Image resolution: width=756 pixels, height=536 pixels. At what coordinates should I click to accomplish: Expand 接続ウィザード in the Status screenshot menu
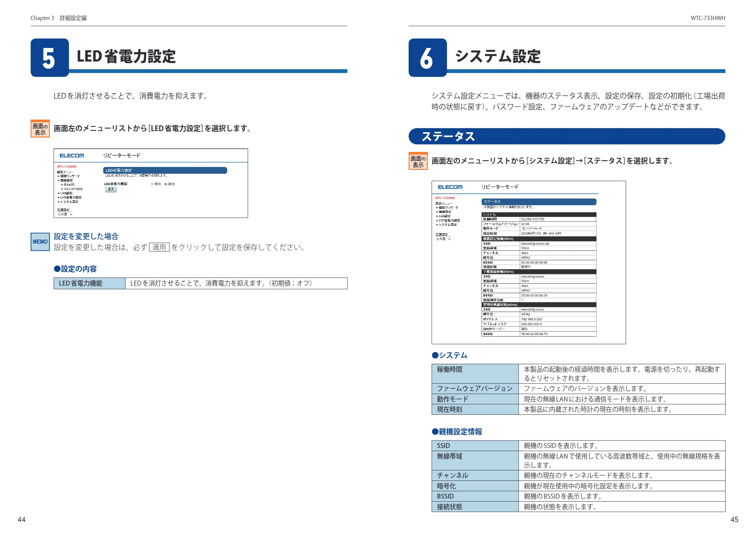point(447,207)
